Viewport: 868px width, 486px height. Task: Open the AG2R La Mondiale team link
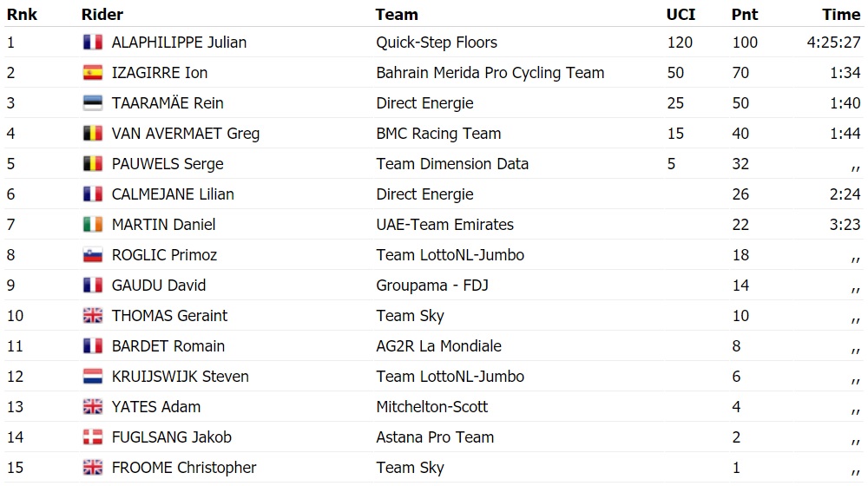pyautogui.click(x=438, y=346)
